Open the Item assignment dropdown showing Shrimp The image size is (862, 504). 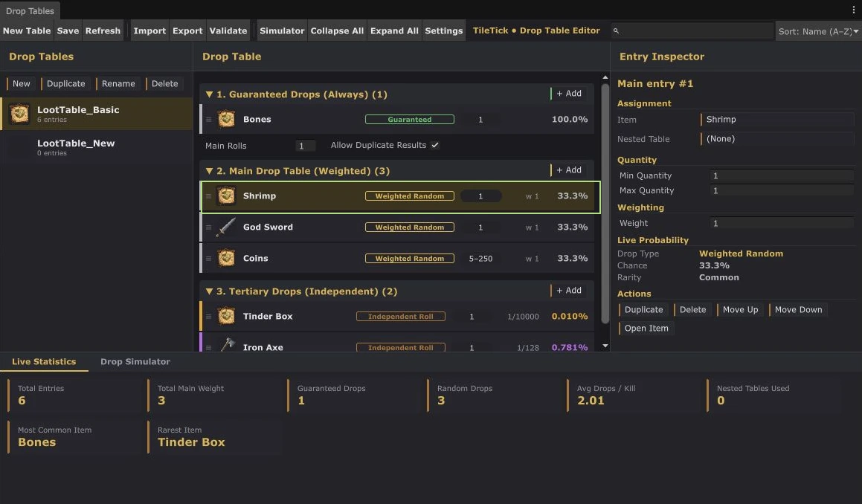[x=776, y=119]
